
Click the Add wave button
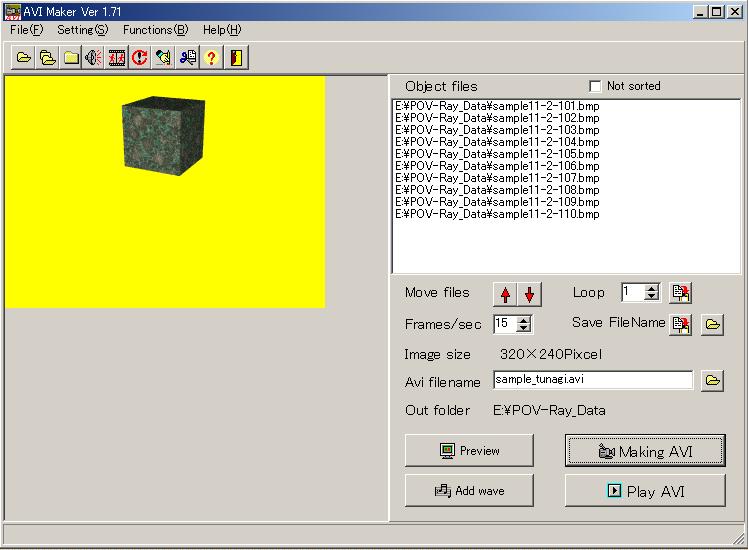[469, 490]
